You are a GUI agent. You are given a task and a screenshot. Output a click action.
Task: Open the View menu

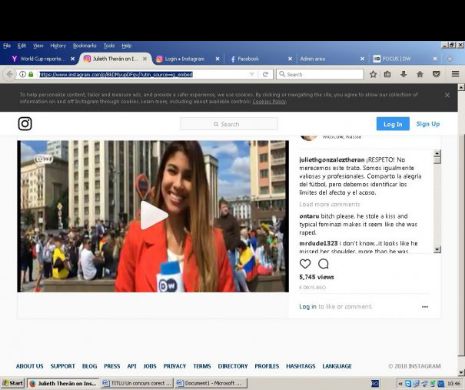coord(38,46)
